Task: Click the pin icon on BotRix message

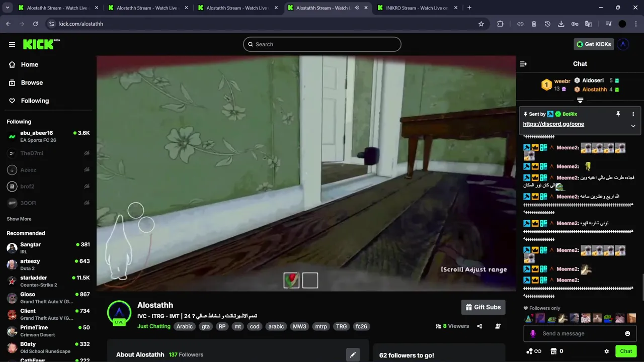Action: click(618, 114)
